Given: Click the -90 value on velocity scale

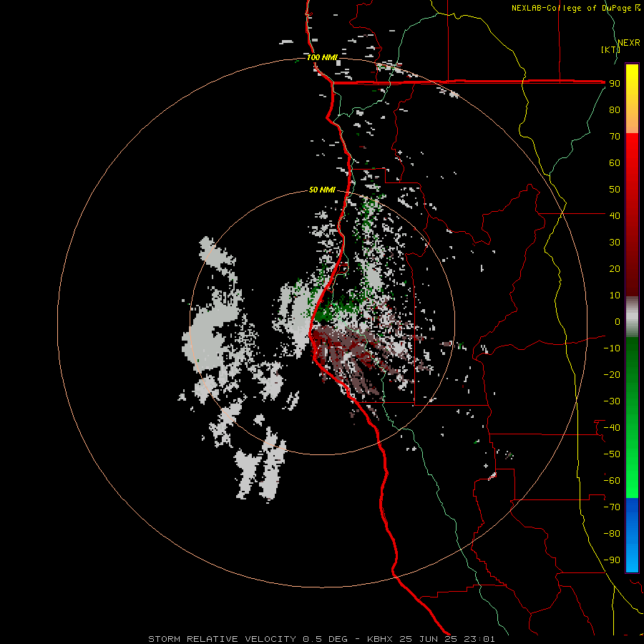Looking at the screenshot, I should tap(612, 560).
